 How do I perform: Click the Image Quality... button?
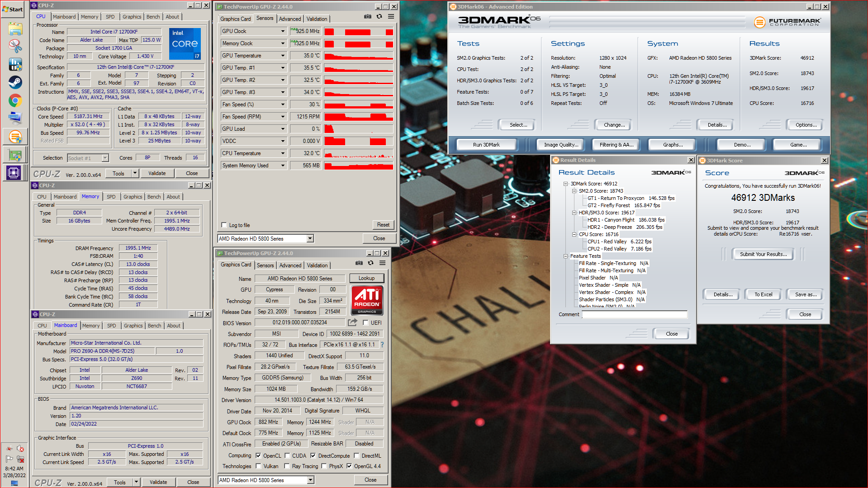561,145
